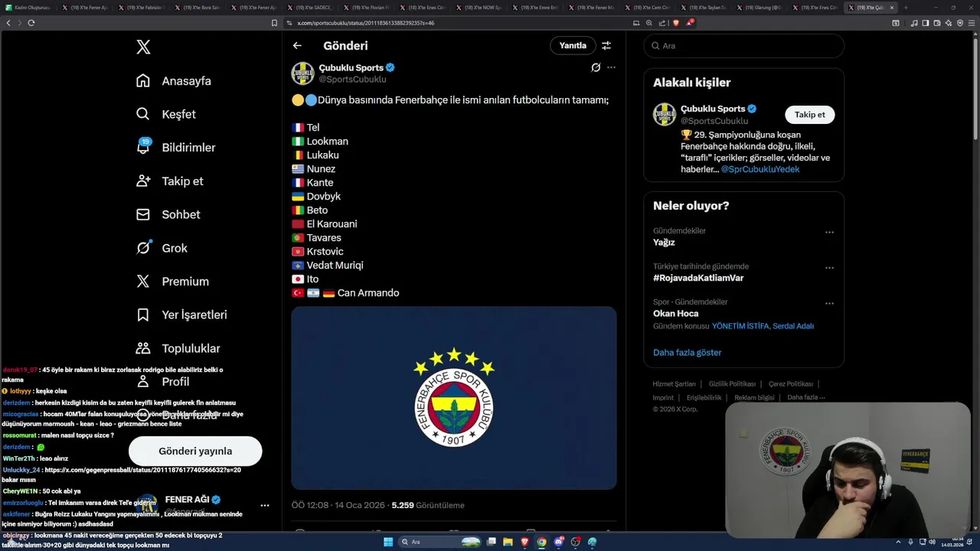Switch to the Kadro Oluşturucu tab
Viewport: 980px width, 551px height.
[x=28, y=8]
